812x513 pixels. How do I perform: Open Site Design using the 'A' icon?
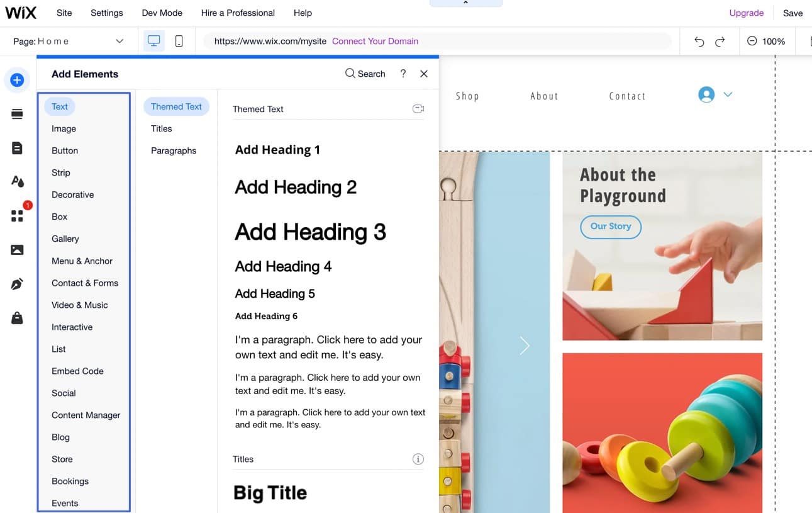17,181
